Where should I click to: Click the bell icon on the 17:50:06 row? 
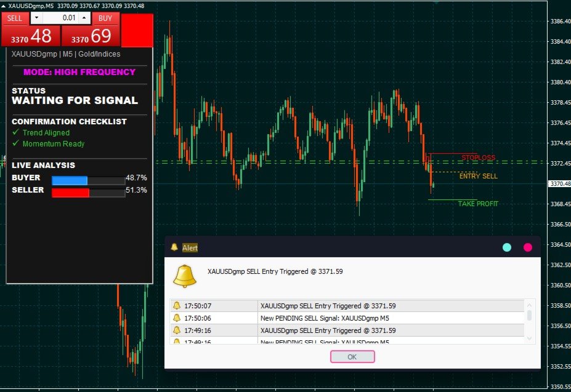[177, 318]
